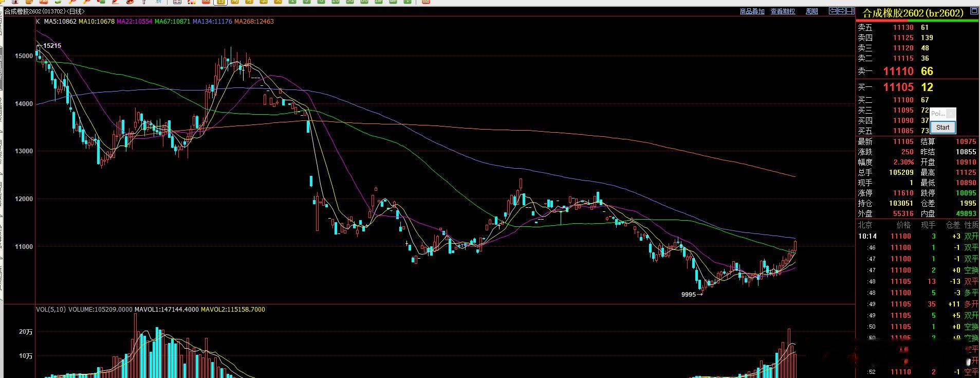
Task: Click the MA5:10862 indicator label
Action: [x=60, y=22]
